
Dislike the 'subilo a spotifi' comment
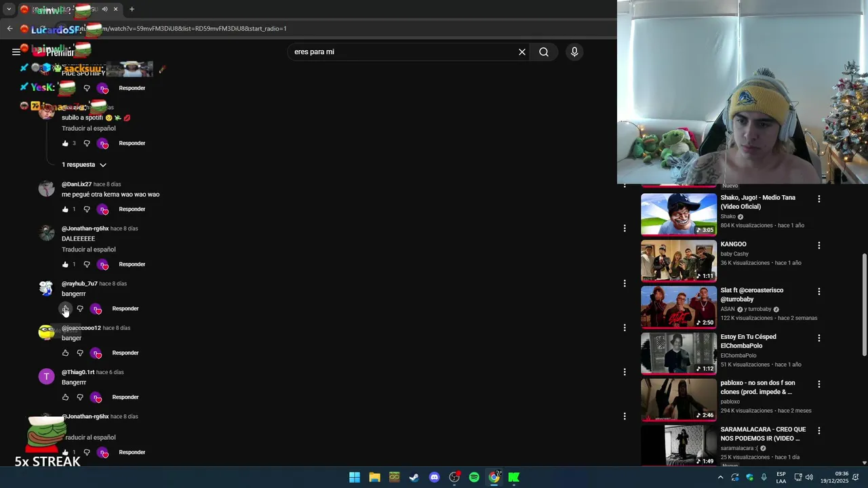[x=87, y=143]
